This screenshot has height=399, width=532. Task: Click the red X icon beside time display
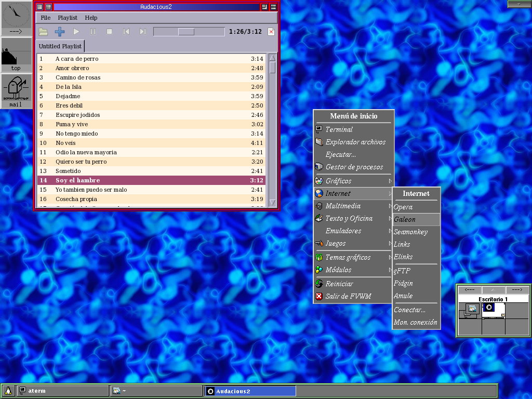271,32
